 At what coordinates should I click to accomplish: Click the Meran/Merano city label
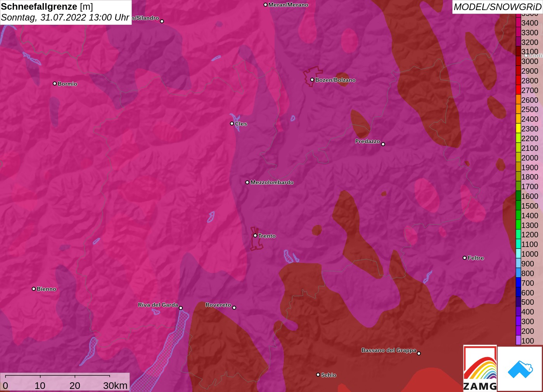coord(288,5)
